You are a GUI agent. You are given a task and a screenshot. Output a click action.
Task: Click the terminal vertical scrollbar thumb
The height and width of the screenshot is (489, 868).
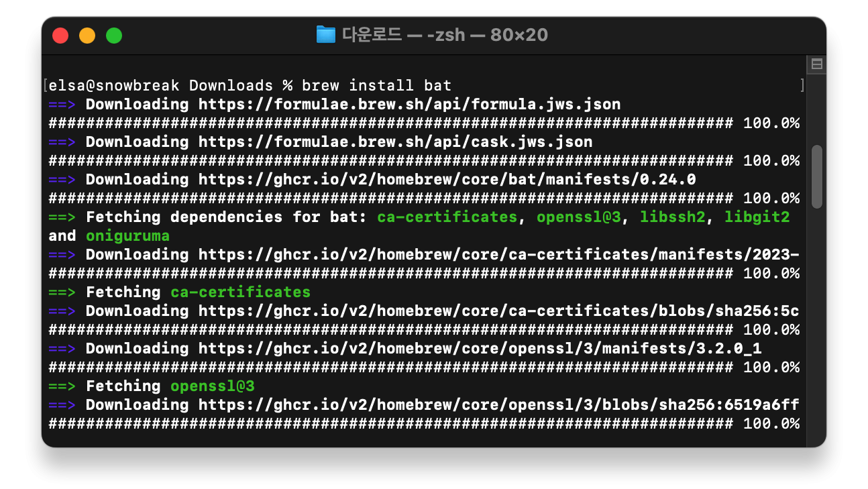coord(817,177)
